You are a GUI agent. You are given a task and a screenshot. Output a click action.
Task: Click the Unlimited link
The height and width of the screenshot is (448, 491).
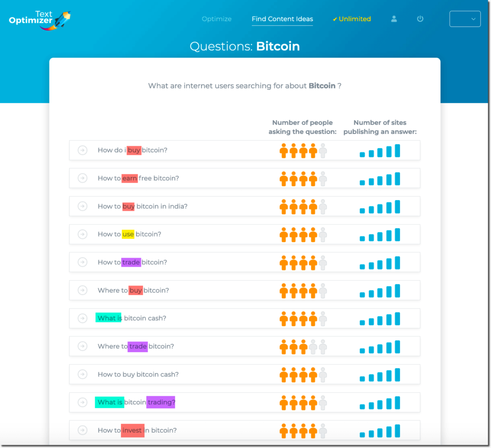point(351,19)
